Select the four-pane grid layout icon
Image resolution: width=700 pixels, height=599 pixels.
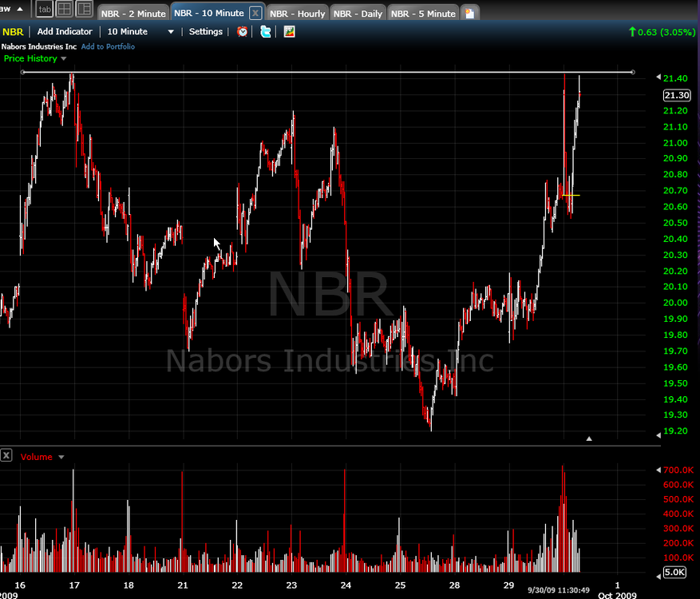(x=65, y=9)
